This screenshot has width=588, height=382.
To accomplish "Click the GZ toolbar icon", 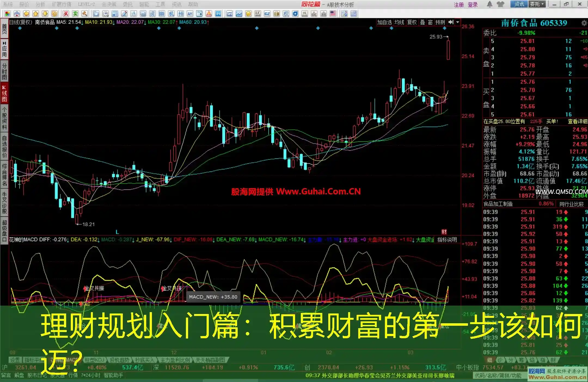I will click(x=267, y=14).
